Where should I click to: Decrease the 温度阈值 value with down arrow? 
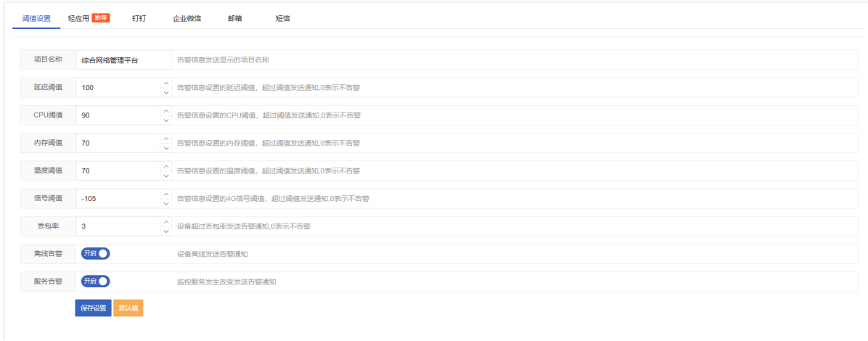pyautogui.click(x=165, y=176)
